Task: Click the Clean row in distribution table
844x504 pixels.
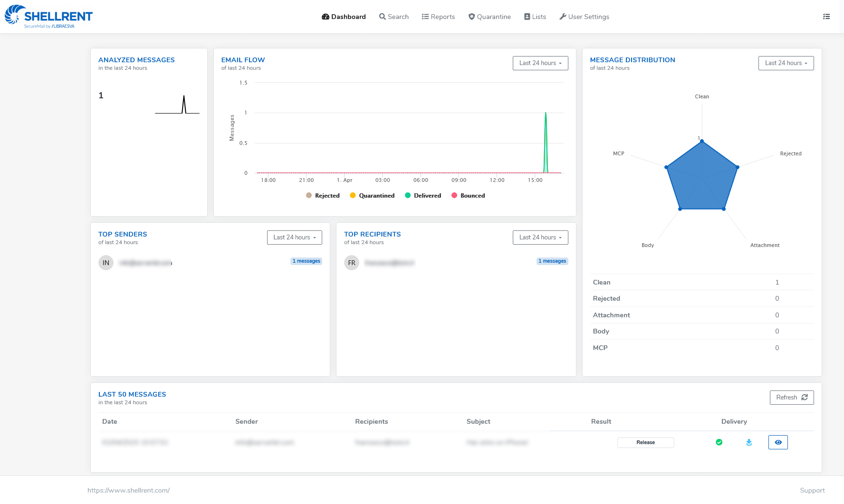Action: (702, 282)
